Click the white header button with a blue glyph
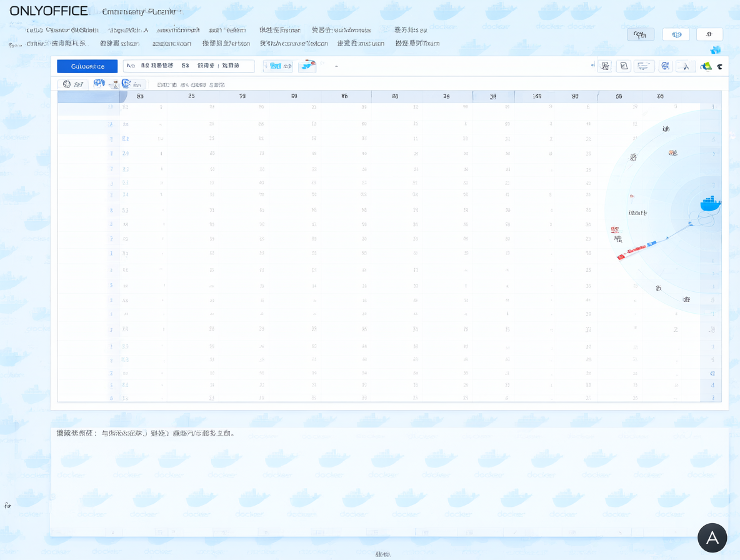Image resolution: width=740 pixels, height=560 pixels. [676, 34]
